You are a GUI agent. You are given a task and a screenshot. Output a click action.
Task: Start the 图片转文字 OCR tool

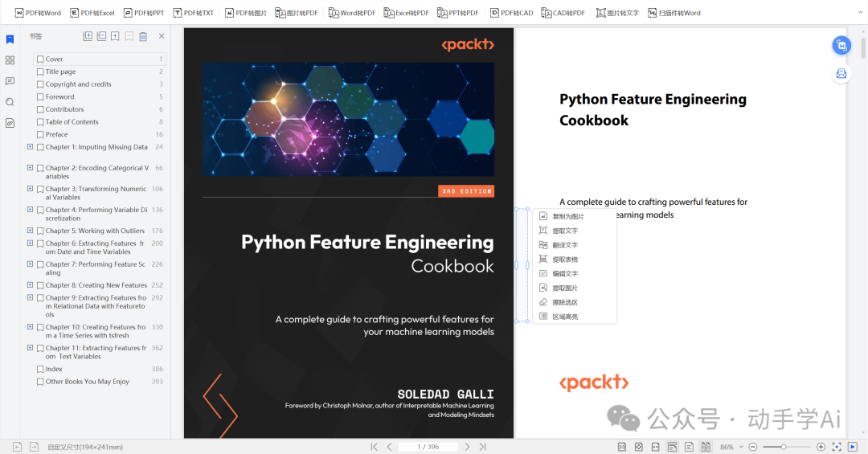tap(617, 13)
